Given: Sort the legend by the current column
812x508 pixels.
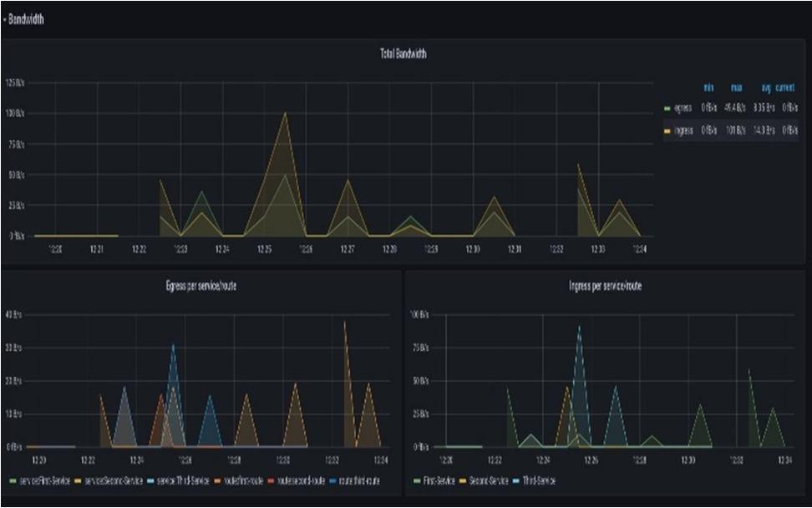Looking at the screenshot, I should click(785, 88).
